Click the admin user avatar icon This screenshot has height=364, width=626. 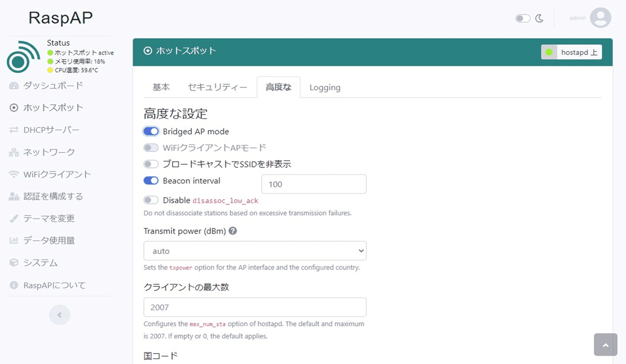(600, 18)
